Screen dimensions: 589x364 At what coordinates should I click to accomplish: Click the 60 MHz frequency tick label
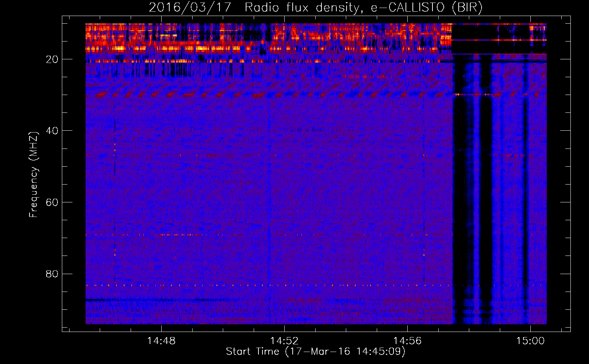[52, 202]
